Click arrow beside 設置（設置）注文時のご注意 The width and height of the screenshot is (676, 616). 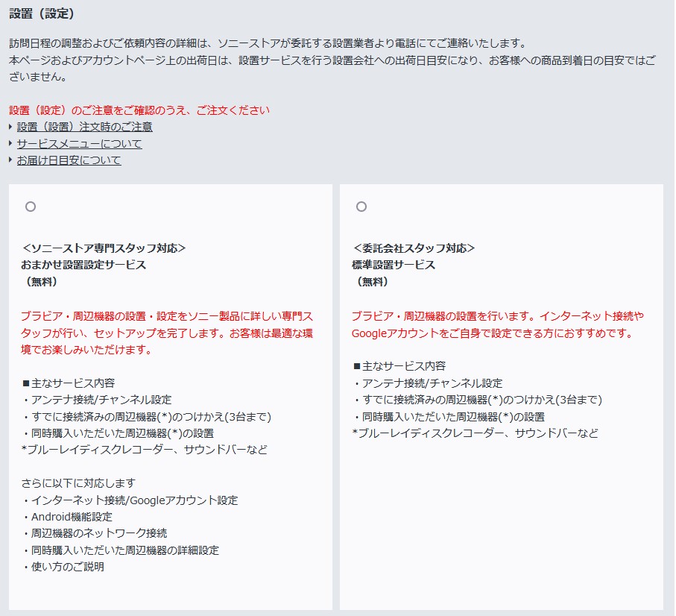[x=10, y=127]
